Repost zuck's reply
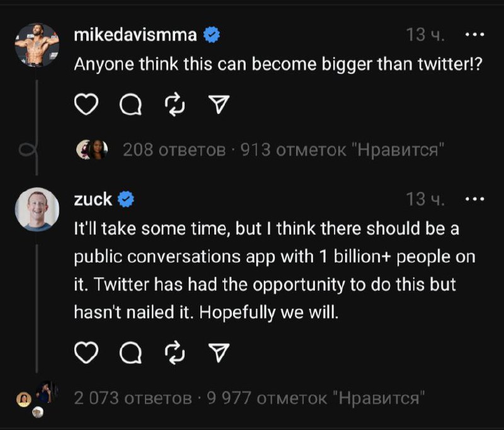This screenshot has height=430, width=504. [x=175, y=354]
